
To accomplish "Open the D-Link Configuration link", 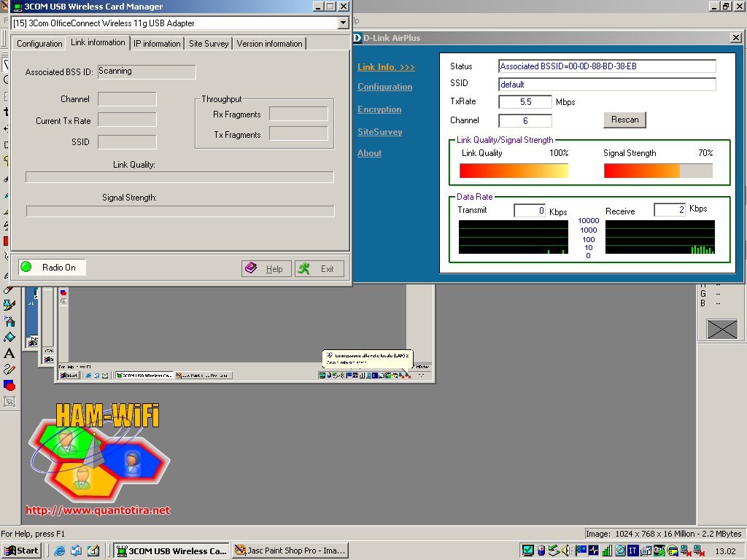I will [385, 87].
